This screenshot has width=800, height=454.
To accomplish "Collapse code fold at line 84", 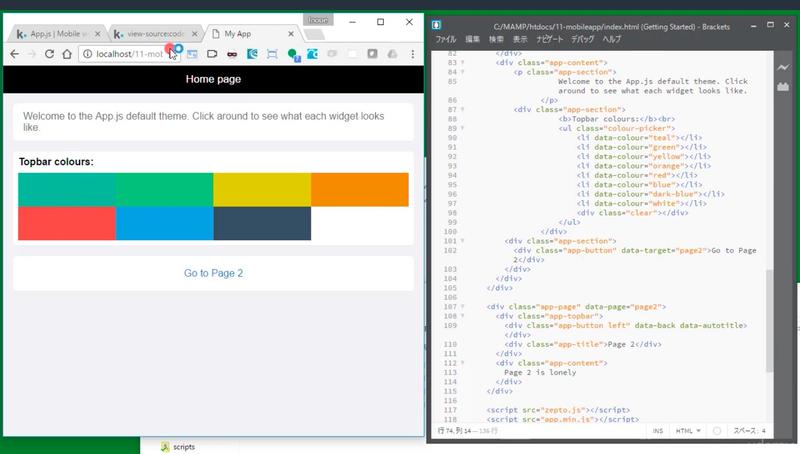I will (463, 72).
